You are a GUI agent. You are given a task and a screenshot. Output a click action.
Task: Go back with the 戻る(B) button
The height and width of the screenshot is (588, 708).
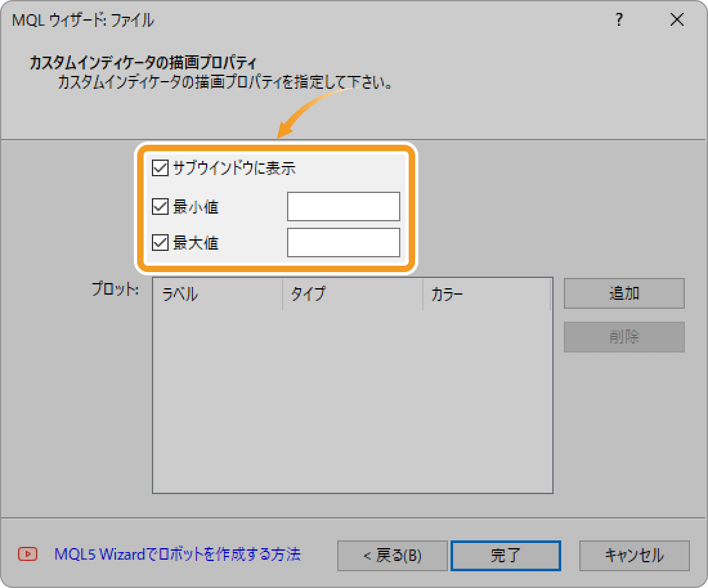click(393, 555)
